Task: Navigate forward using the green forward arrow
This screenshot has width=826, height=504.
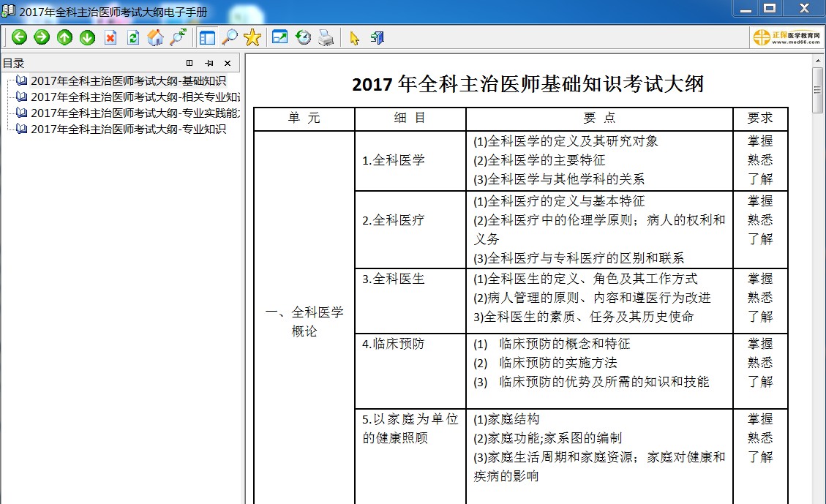Action: coord(42,37)
